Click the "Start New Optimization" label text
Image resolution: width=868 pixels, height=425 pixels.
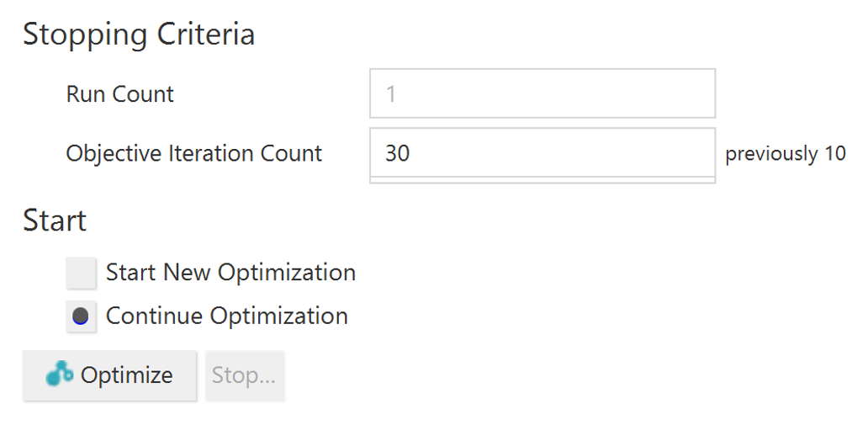click(230, 274)
